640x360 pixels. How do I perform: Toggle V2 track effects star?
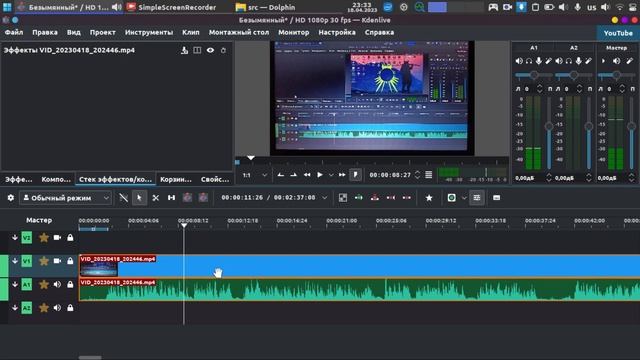click(x=44, y=237)
